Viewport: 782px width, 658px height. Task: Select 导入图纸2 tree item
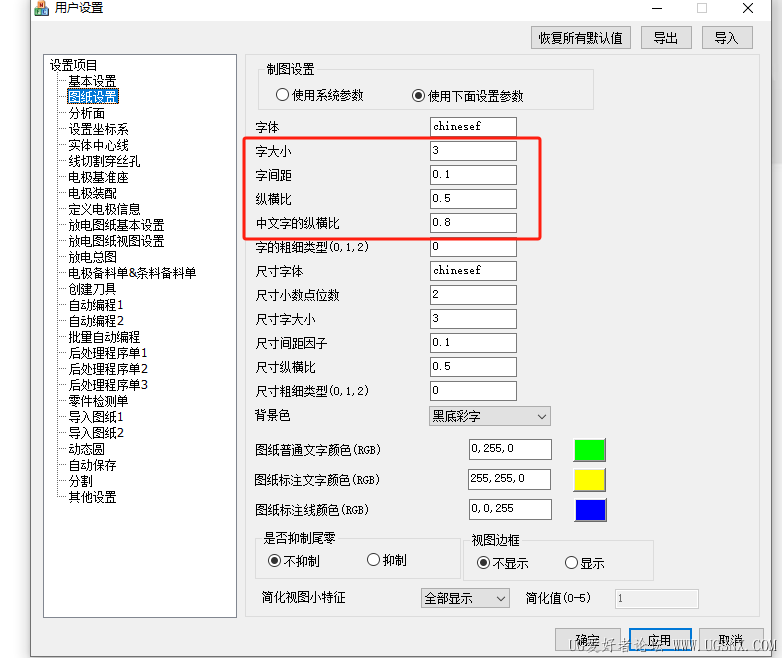tap(96, 433)
